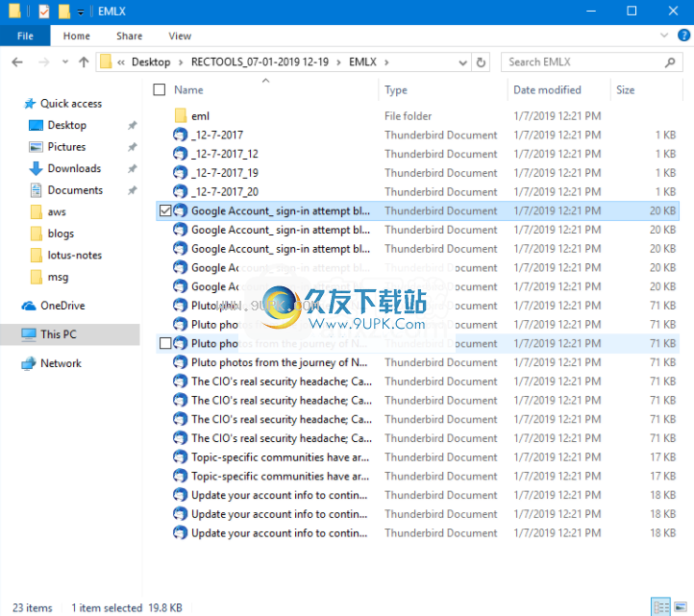Open Explorer Help (question mark)
Screen dimensions: 694x616
tap(683, 36)
